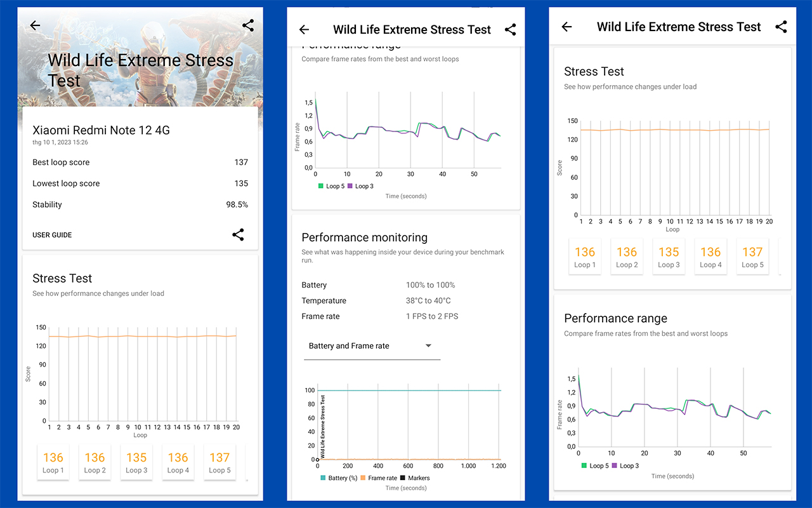Select Loop 4 score card in right screen
The width and height of the screenshot is (812, 508).
tap(710, 257)
